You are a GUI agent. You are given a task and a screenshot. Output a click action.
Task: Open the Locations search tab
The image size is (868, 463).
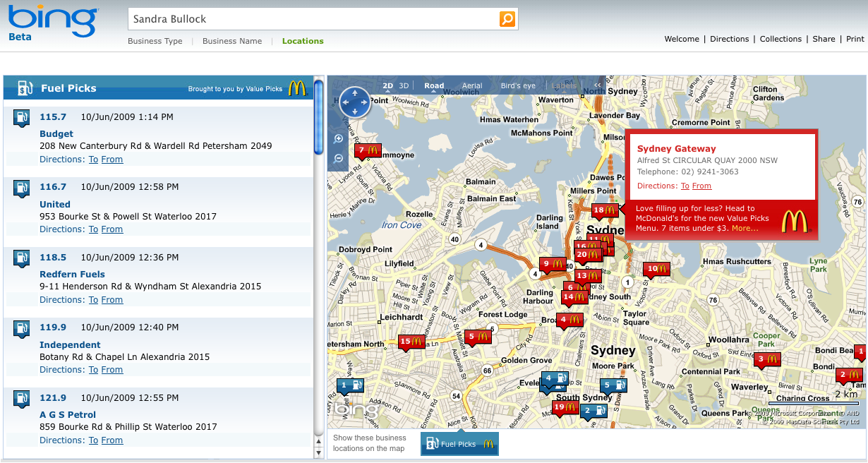pos(303,41)
